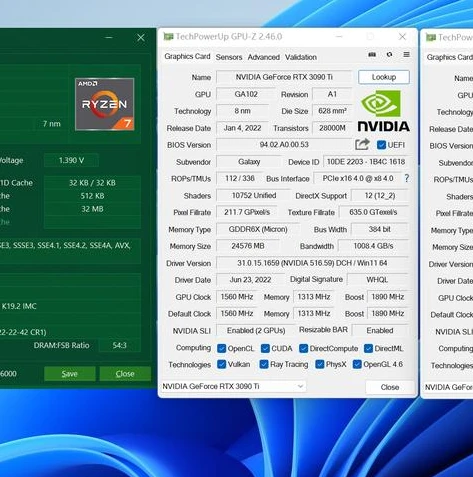Close the green CPU window with X

(x=141, y=38)
